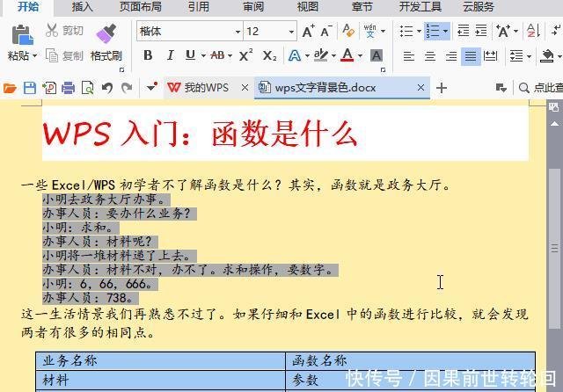
Task: Center align text
Action: click(430, 56)
